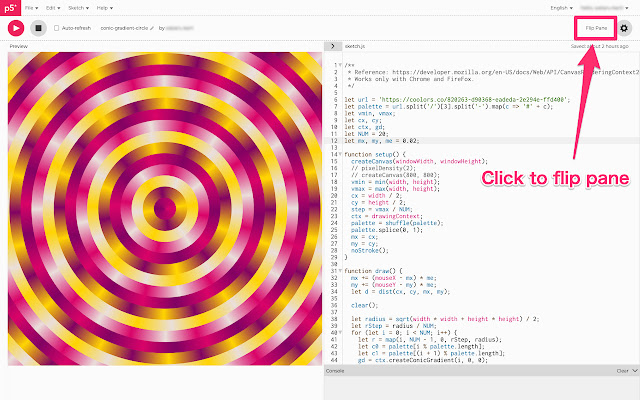The height and width of the screenshot is (400, 640).
Task: Click the 'noStroke();' code line
Action: click(370, 251)
